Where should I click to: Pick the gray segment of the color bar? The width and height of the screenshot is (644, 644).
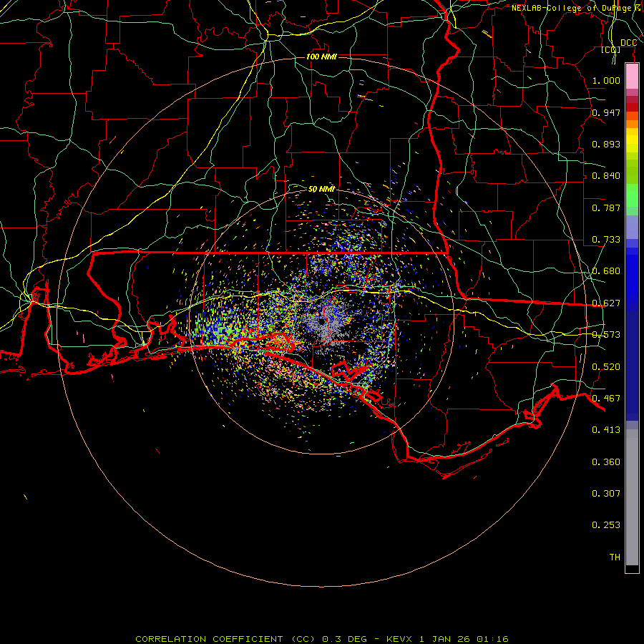pos(632,497)
